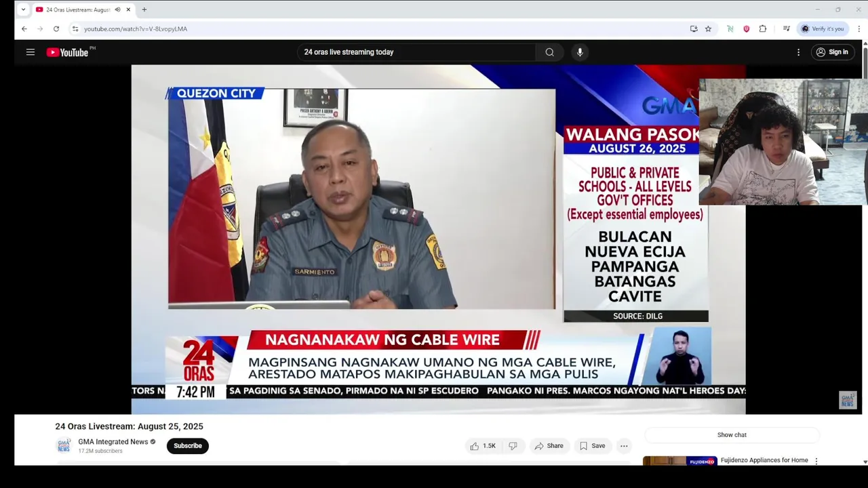Viewport: 868px width, 488px height.
Task: Go back to the previous page
Action: (24, 28)
